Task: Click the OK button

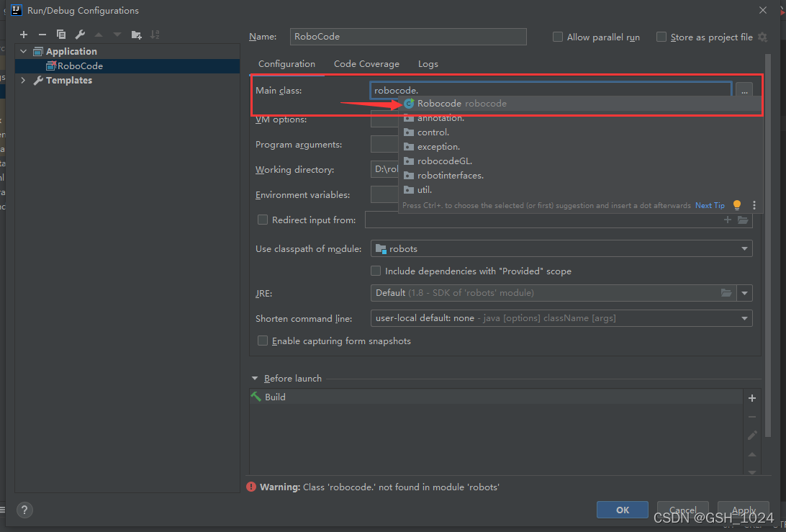Action: pyautogui.click(x=622, y=510)
